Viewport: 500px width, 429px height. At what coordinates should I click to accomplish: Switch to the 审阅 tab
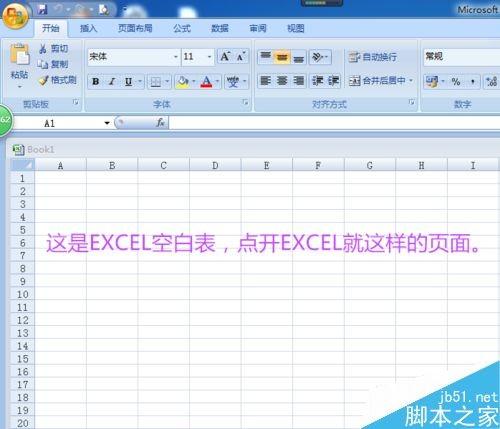click(x=258, y=28)
